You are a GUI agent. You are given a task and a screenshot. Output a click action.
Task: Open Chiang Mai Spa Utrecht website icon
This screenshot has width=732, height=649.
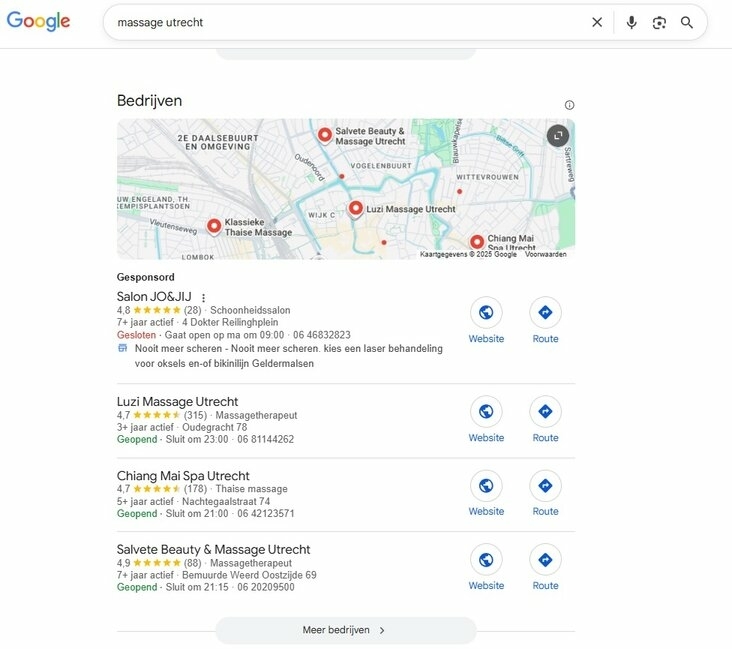(x=486, y=486)
